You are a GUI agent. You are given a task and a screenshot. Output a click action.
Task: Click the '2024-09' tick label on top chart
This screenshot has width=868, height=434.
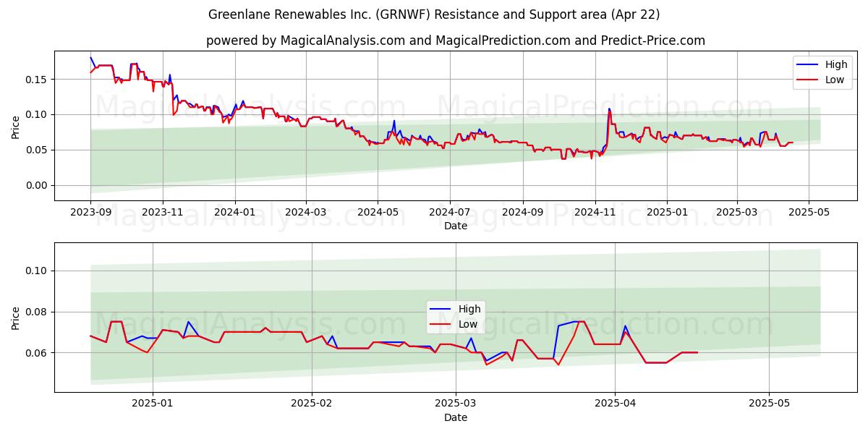pyautogui.click(x=522, y=213)
